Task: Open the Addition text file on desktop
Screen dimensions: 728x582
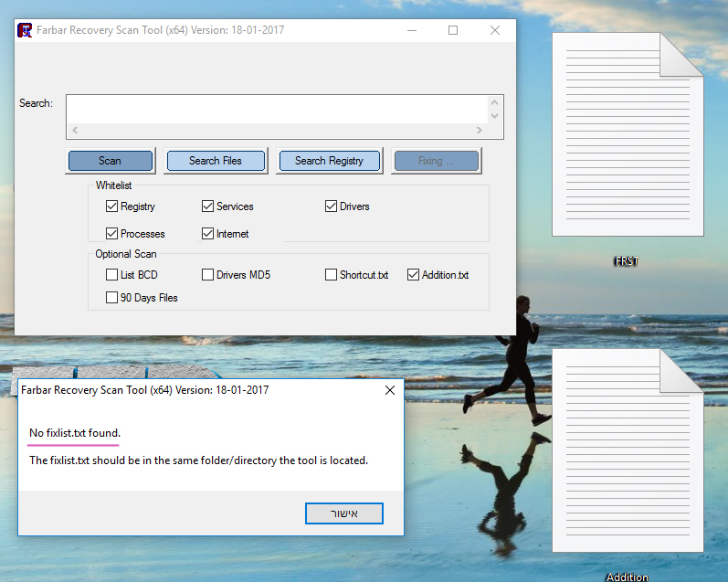Action: [x=628, y=450]
